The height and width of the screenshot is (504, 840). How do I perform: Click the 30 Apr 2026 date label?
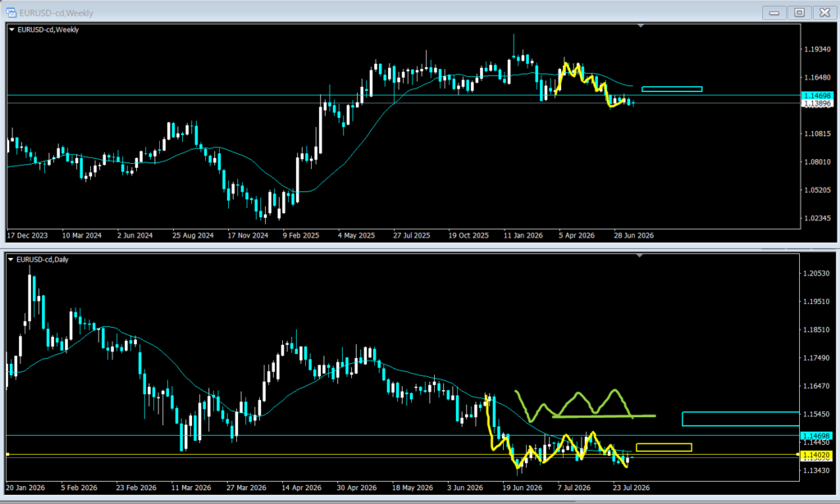[x=357, y=488]
